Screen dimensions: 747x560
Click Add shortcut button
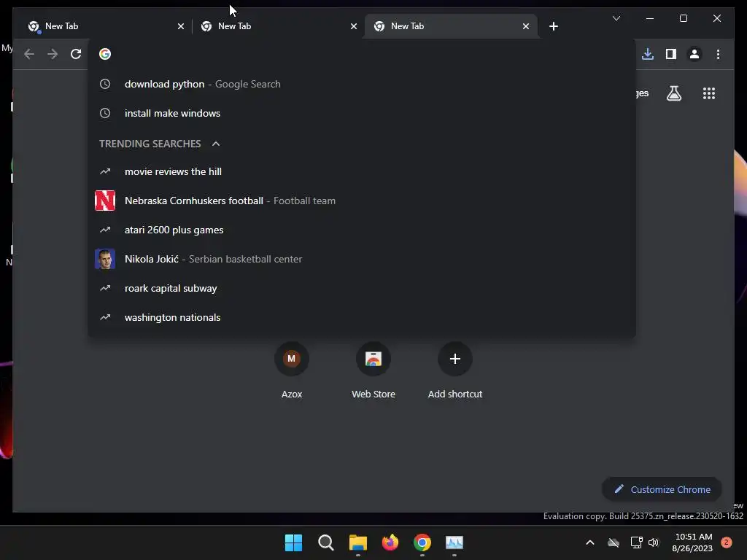click(x=455, y=370)
